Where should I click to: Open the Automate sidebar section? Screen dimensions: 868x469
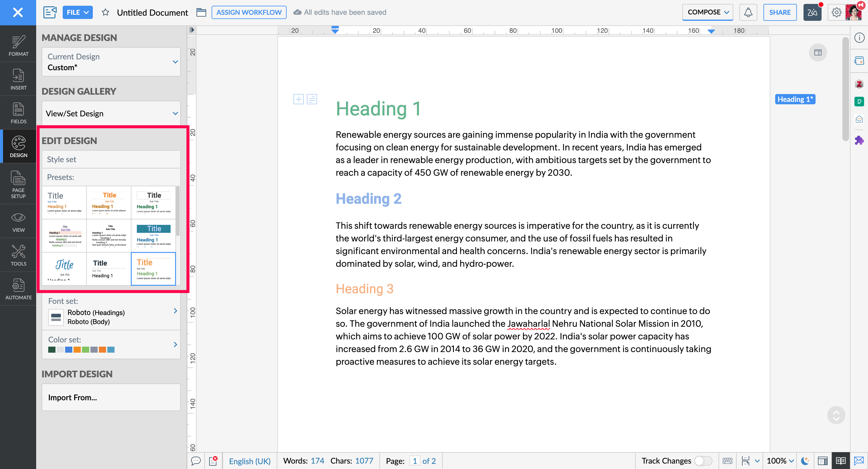coord(18,289)
